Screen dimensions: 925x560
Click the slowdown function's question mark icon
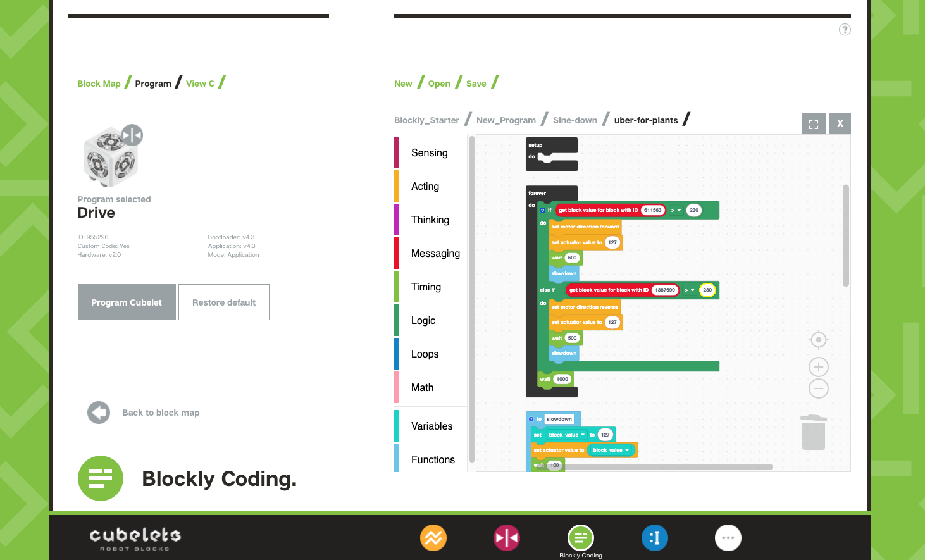tap(531, 420)
